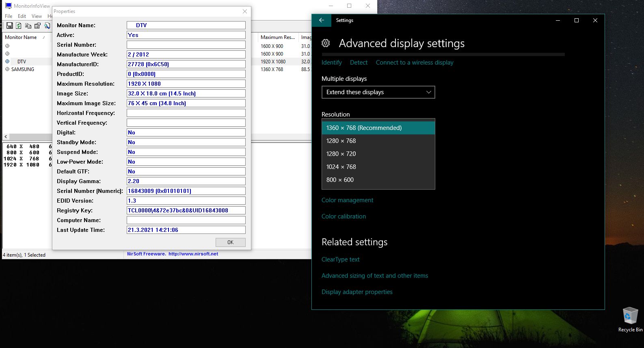The image size is (644, 348).
Task: Click the Find magnifier toolbar icon
Action: [47, 26]
